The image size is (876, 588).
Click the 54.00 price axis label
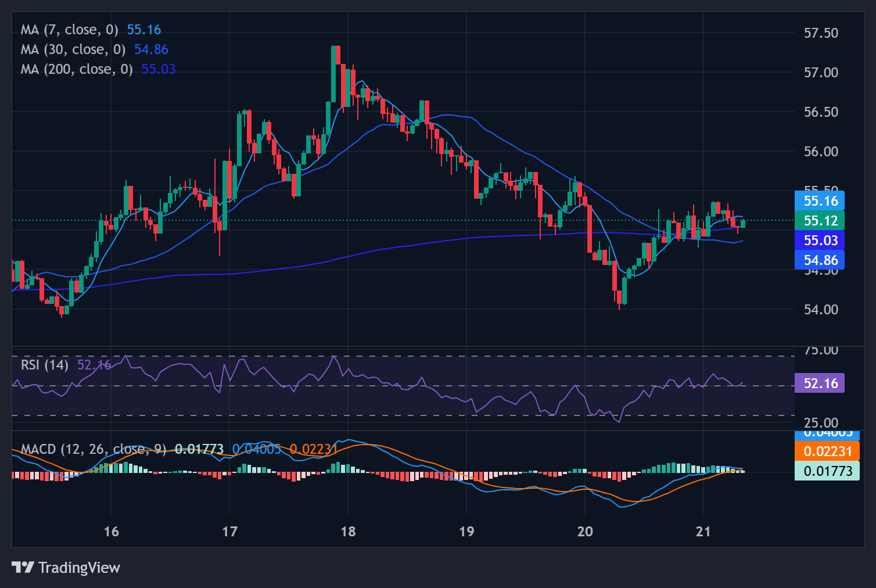821,310
